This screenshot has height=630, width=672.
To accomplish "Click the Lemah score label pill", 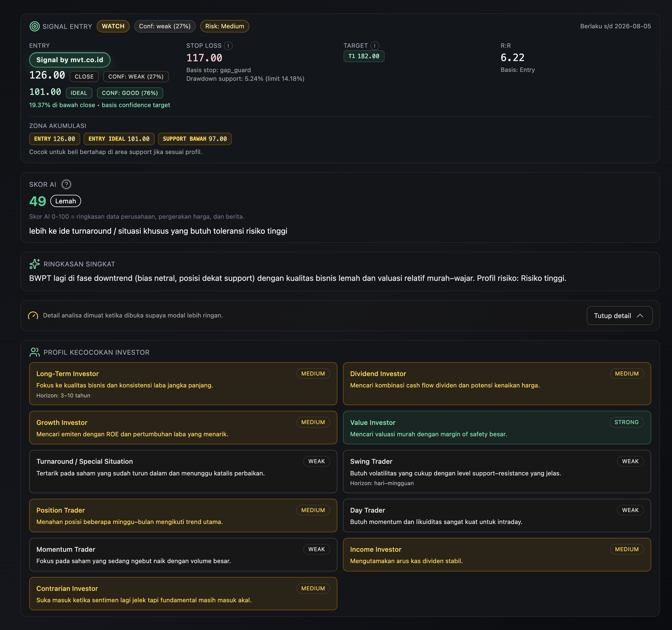I will (66, 201).
